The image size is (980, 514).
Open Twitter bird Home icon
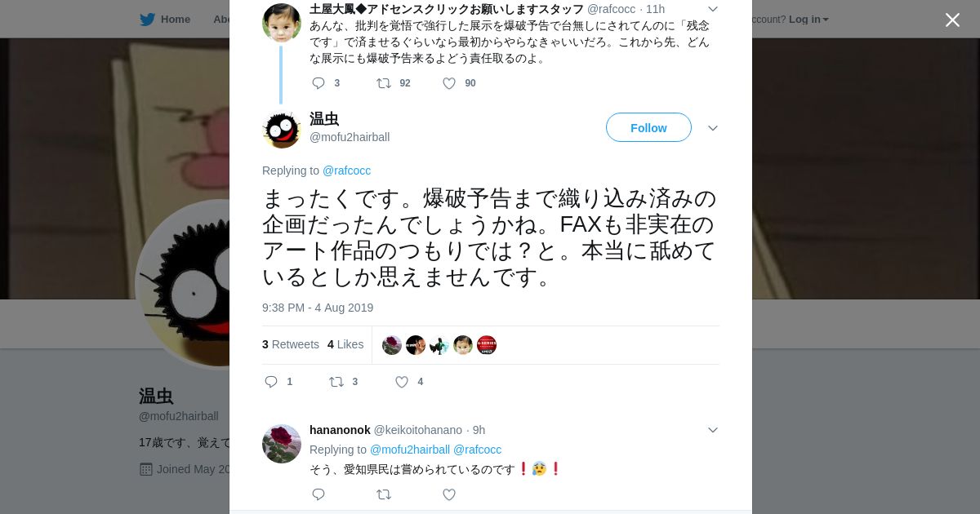point(147,19)
